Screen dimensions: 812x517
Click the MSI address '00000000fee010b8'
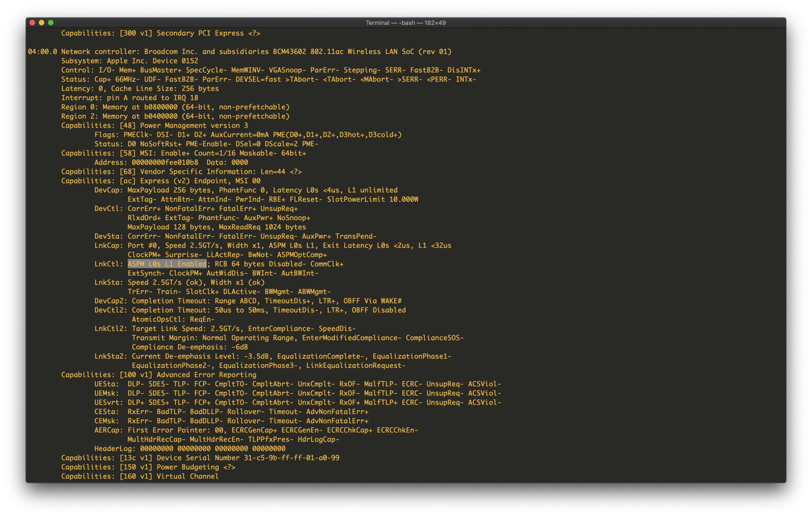[x=165, y=162]
